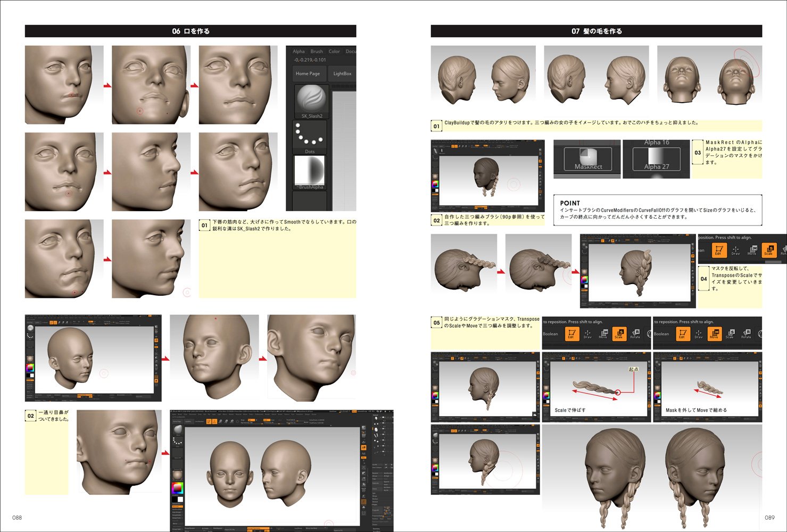The image size is (787, 532).
Task: Open the Alpha menu above Home Page
Action: (x=299, y=52)
